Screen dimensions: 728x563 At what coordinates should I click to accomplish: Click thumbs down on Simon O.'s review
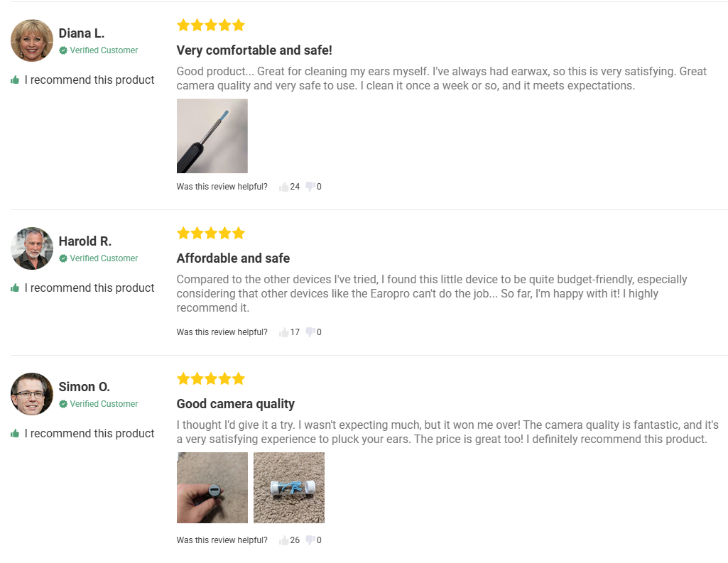pos(310,540)
